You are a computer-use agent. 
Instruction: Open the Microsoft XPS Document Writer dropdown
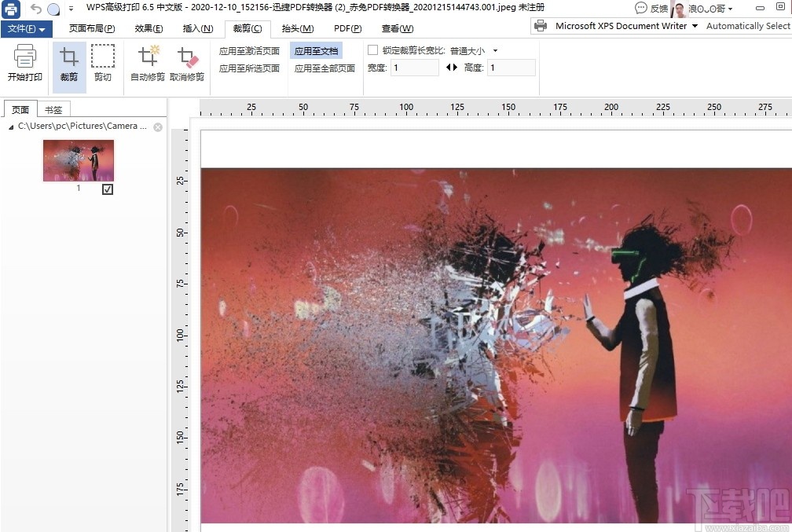click(695, 25)
